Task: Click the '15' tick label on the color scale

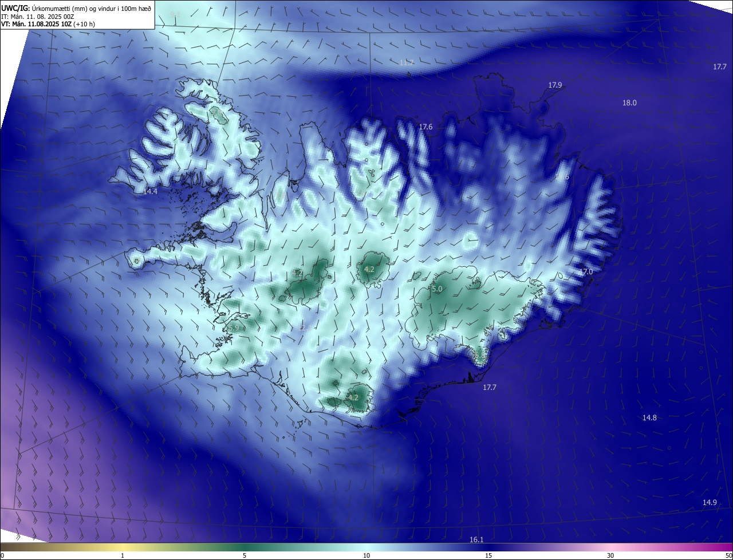Action: pos(488,555)
